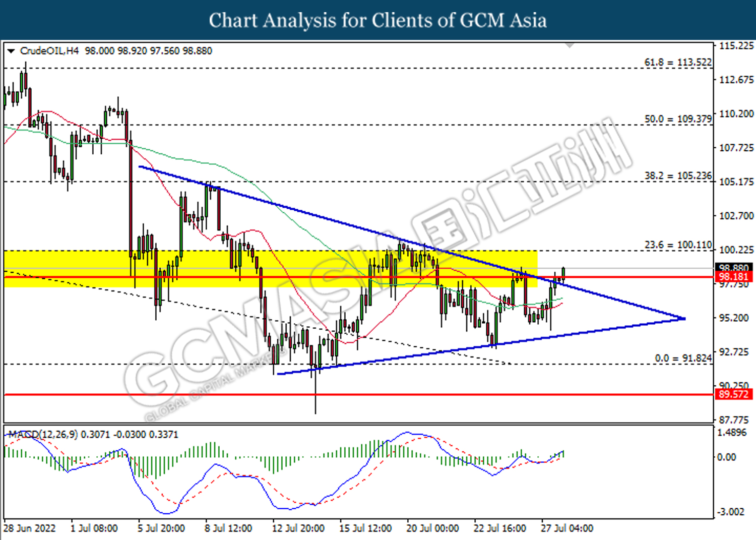Click the 1.4896 MACD scale label

point(732,433)
